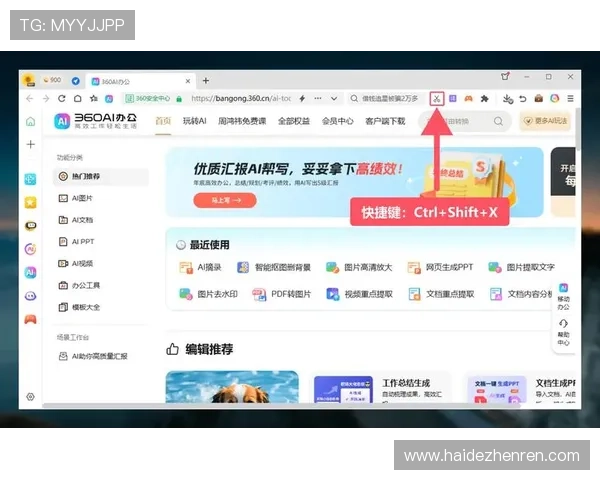Screen dimensions: 600x480
Task: Click the user avatar in title bar
Action: click(x=29, y=80)
